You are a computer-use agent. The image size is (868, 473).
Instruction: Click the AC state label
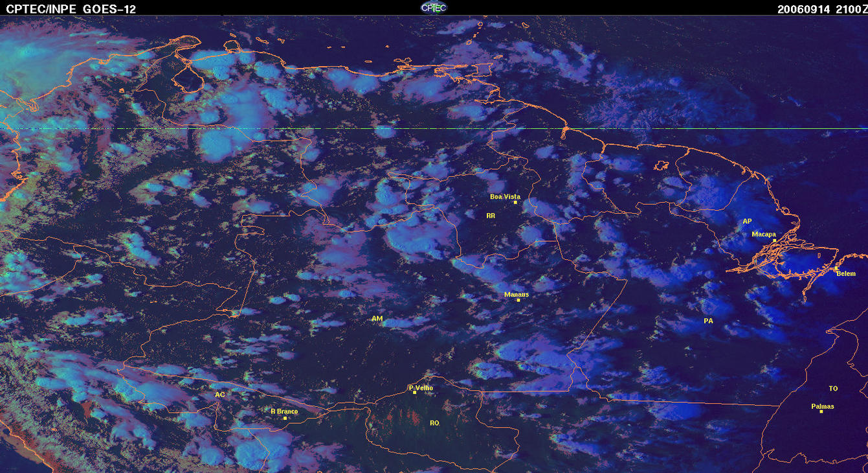[220, 395]
